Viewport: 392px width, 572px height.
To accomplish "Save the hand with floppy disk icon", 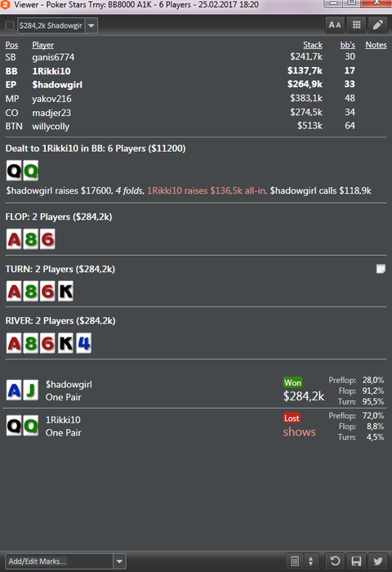I will tap(356, 561).
